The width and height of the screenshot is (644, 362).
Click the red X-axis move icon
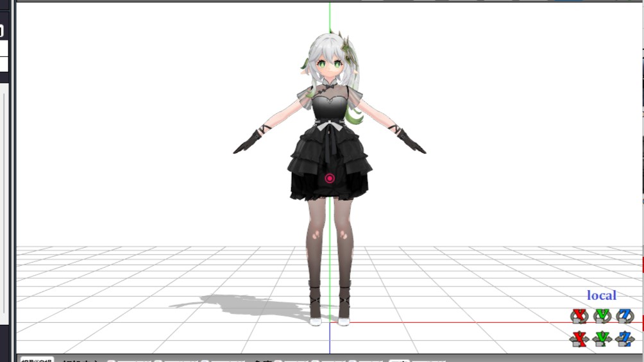579,338
